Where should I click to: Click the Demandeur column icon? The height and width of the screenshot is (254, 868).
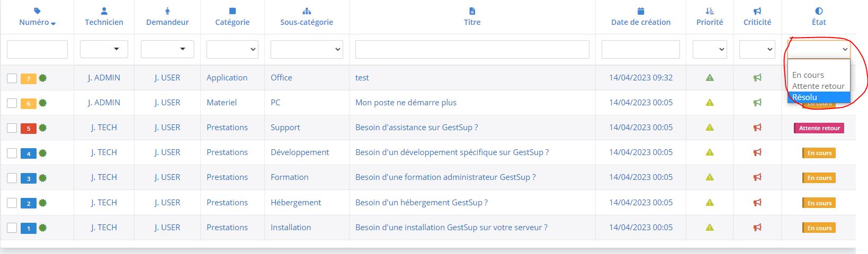coord(167,11)
